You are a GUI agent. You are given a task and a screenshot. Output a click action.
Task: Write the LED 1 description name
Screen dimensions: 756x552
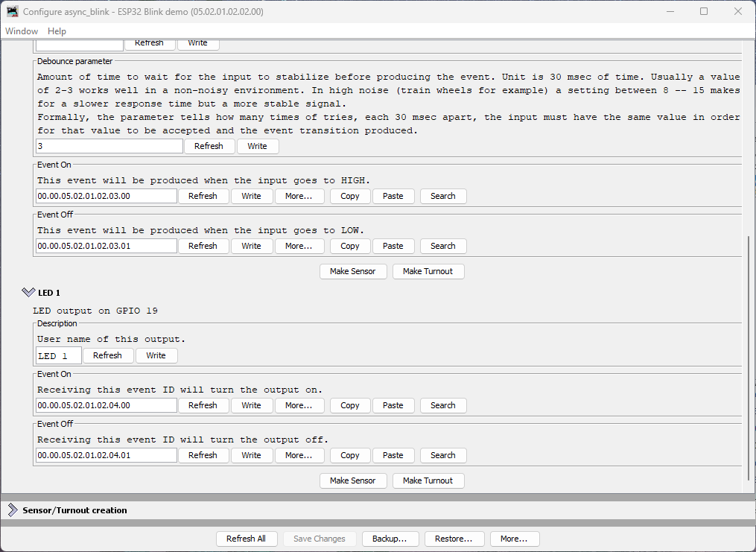(156, 355)
